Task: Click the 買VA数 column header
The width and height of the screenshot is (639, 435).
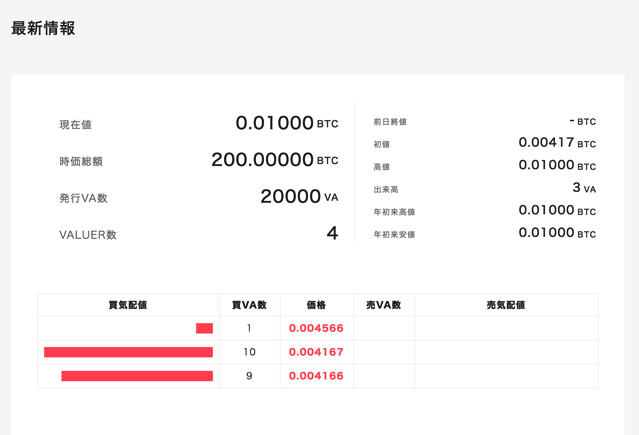Action: tap(249, 305)
